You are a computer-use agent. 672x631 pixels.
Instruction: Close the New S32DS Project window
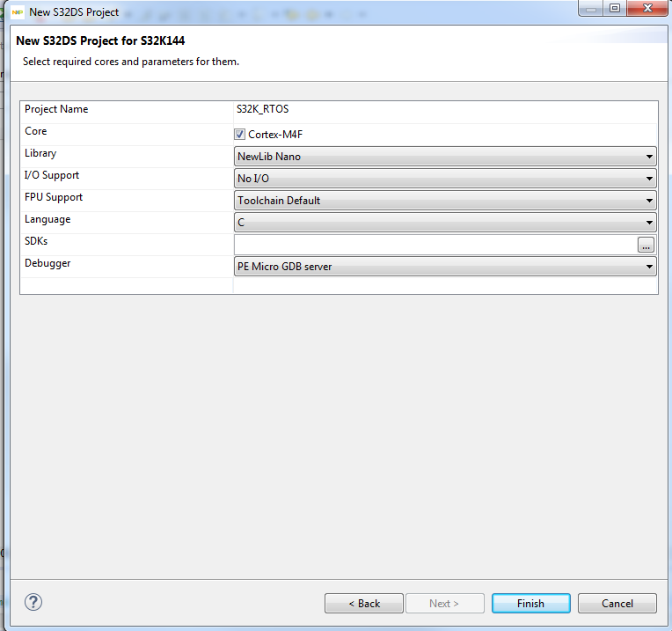(647, 8)
